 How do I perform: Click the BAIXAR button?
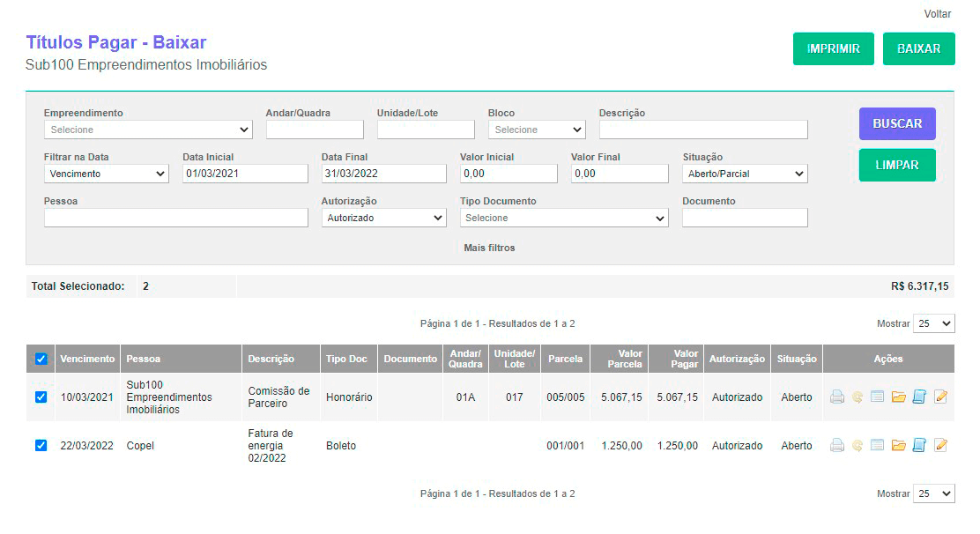tap(918, 49)
